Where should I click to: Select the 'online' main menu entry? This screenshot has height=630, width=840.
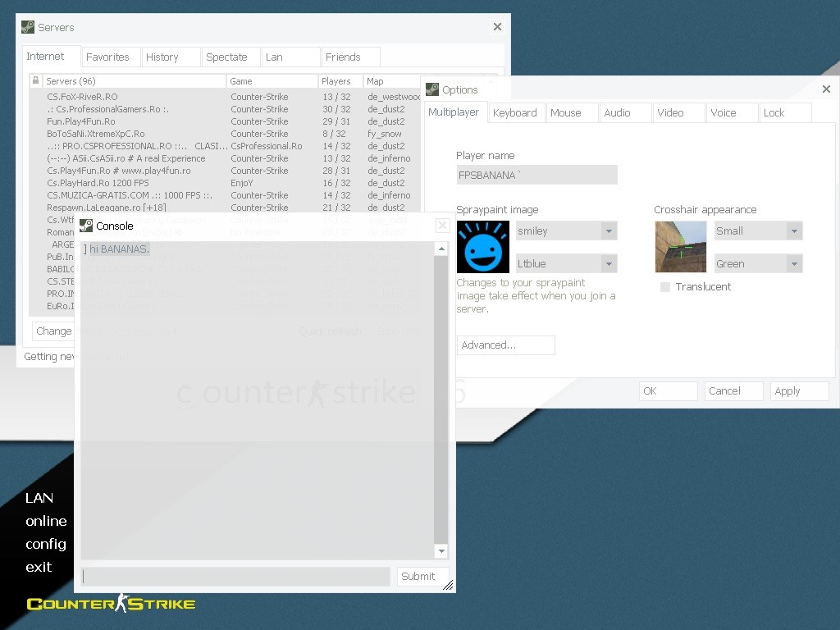(x=46, y=521)
